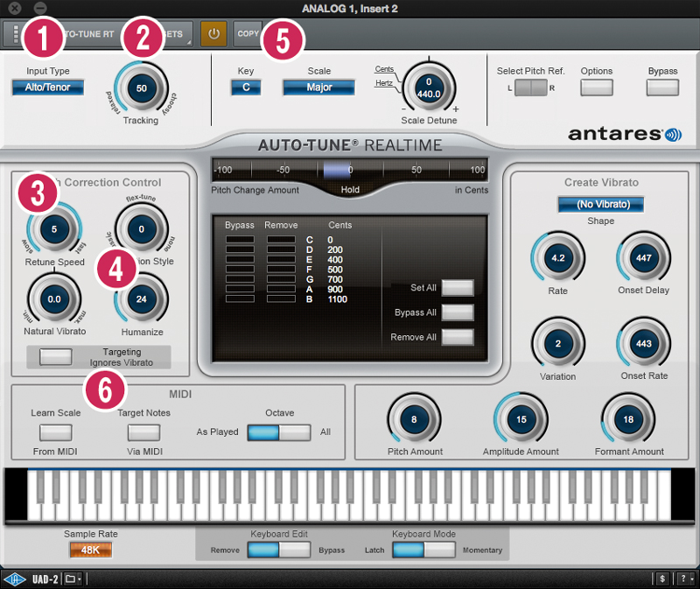Toggle Targeting Ignores Vibrato button
700x589 pixels.
(56, 357)
